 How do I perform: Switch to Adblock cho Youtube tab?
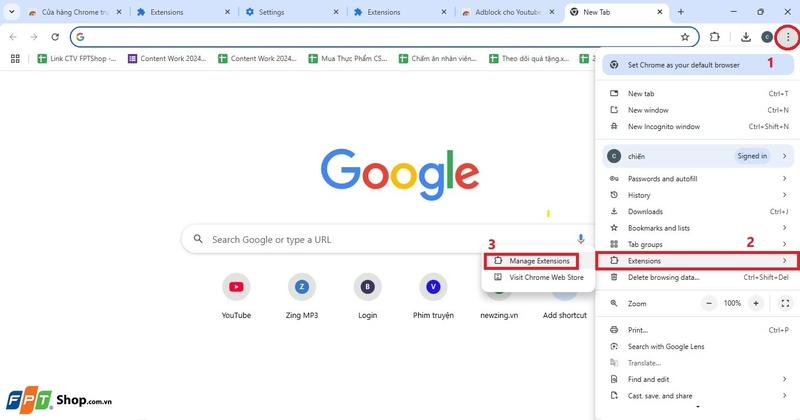tap(508, 12)
